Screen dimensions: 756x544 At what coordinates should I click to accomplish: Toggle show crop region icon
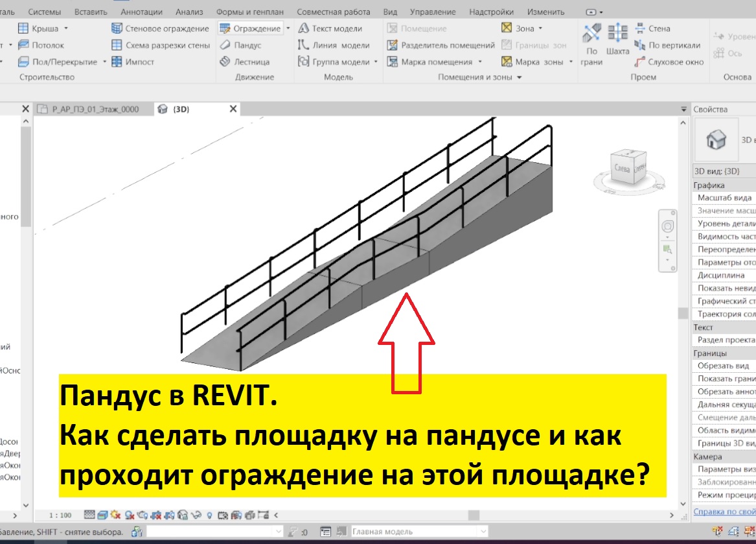tap(170, 515)
